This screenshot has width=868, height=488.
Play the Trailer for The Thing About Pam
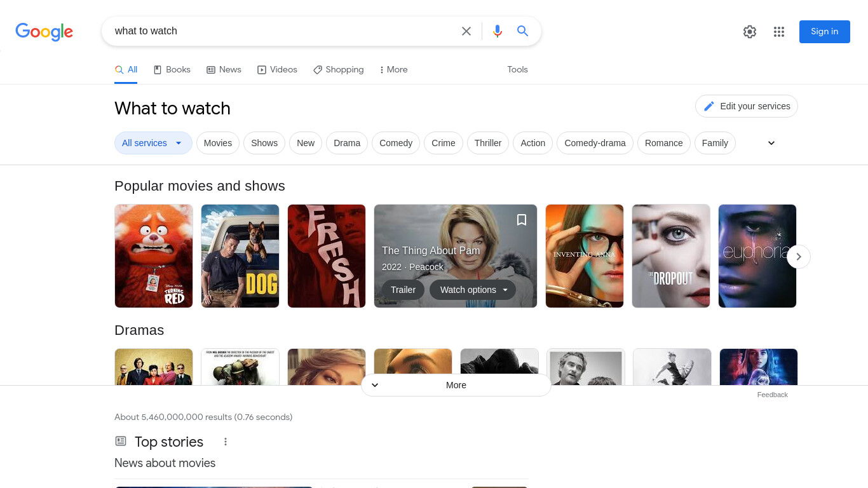(x=403, y=290)
